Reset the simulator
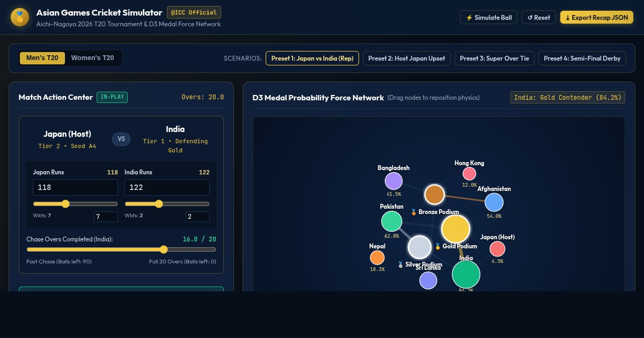 tap(539, 17)
